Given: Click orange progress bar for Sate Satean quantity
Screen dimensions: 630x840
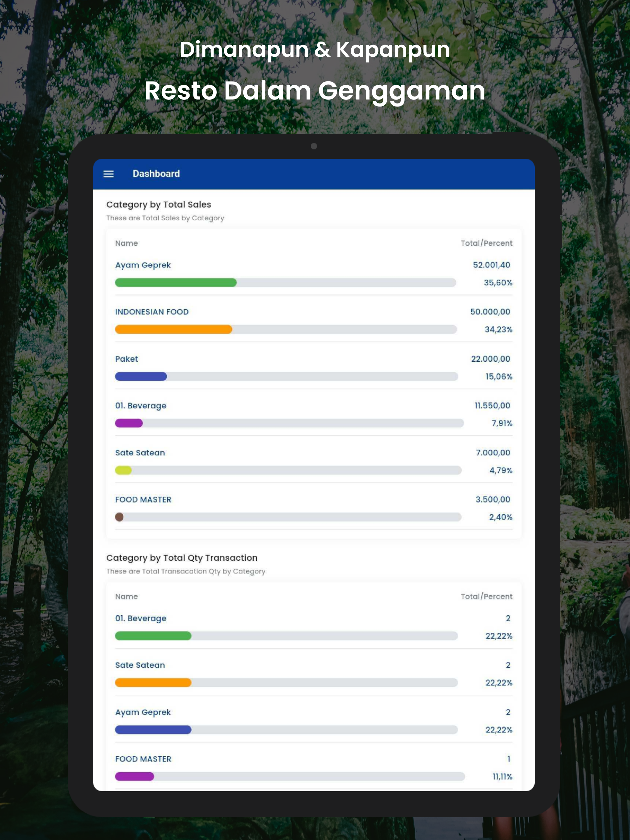Looking at the screenshot, I should (x=153, y=682).
